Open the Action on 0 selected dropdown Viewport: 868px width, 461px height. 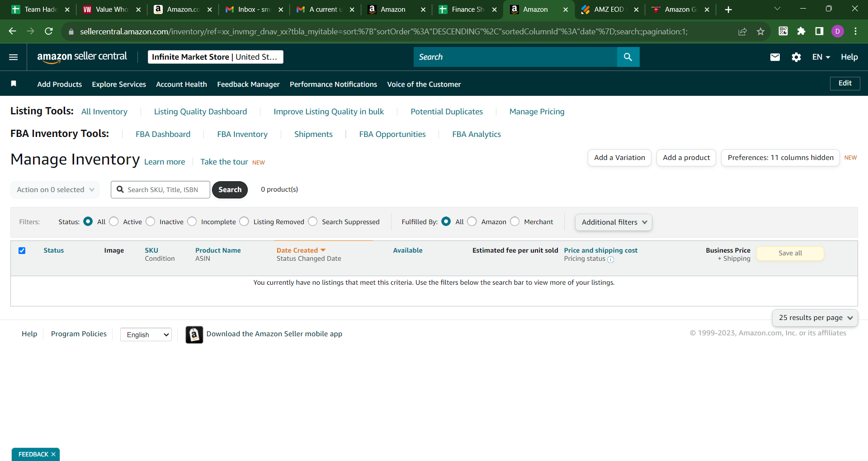pyautogui.click(x=55, y=189)
